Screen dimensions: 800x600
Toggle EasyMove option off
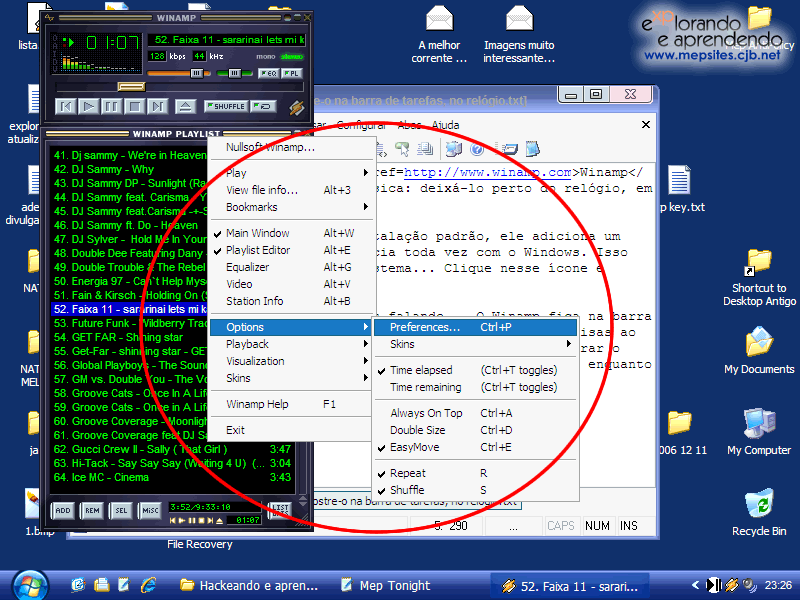coord(476,447)
